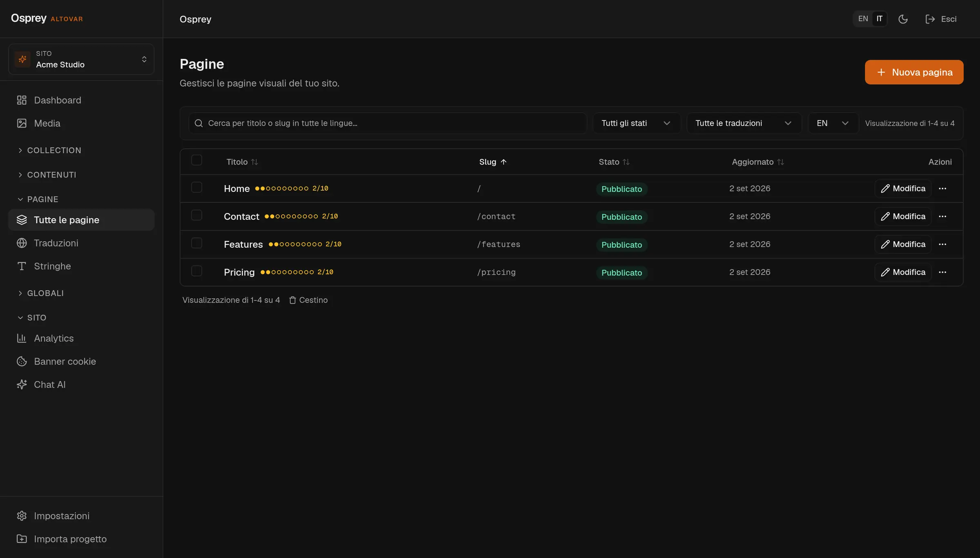Open the Tutti gli stati dropdown

click(636, 123)
